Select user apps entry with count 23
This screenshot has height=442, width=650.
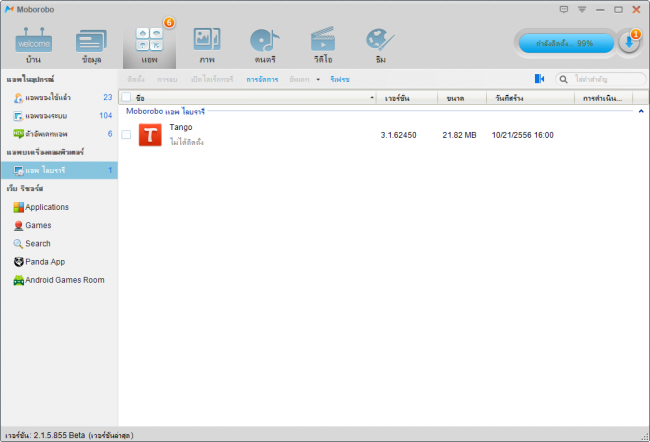tap(59, 97)
